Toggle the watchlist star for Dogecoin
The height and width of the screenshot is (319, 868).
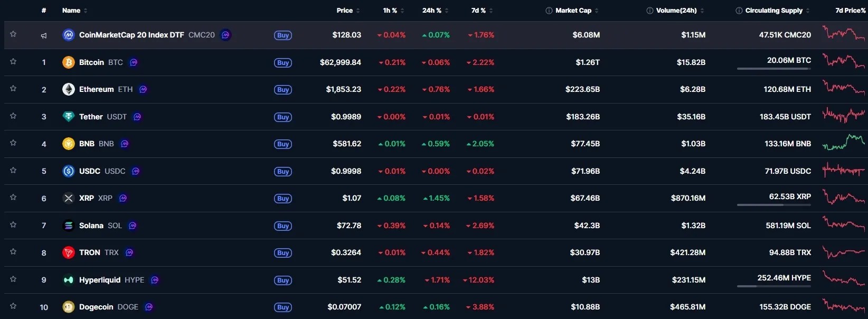point(13,306)
